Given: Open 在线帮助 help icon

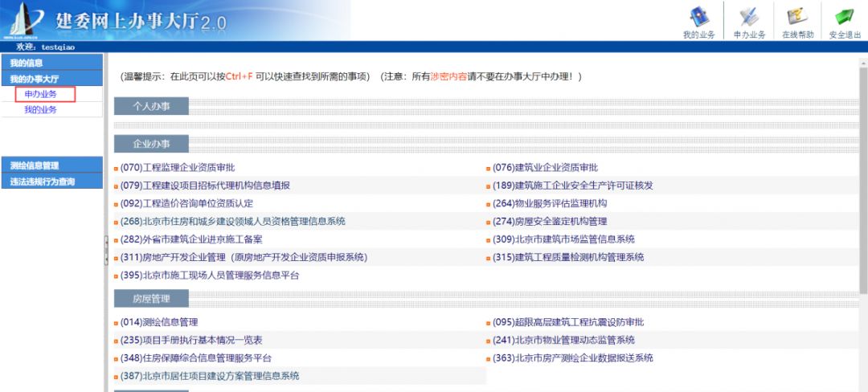Looking at the screenshot, I should click(797, 17).
